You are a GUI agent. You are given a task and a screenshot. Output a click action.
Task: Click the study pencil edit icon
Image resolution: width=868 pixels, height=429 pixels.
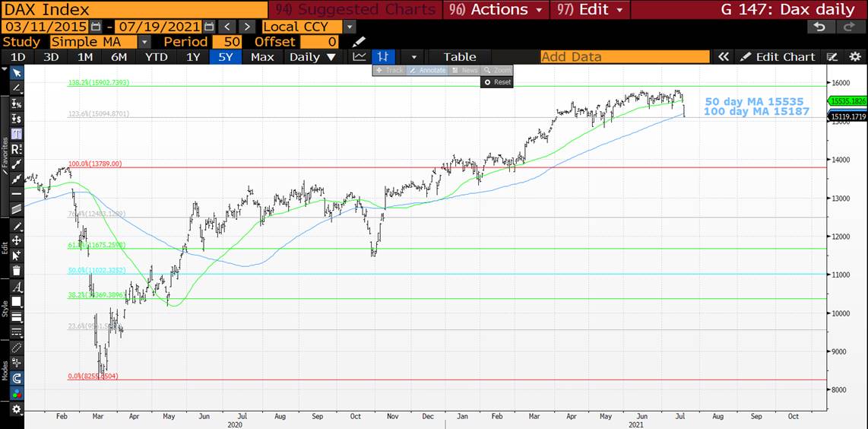pyautogui.click(x=360, y=42)
